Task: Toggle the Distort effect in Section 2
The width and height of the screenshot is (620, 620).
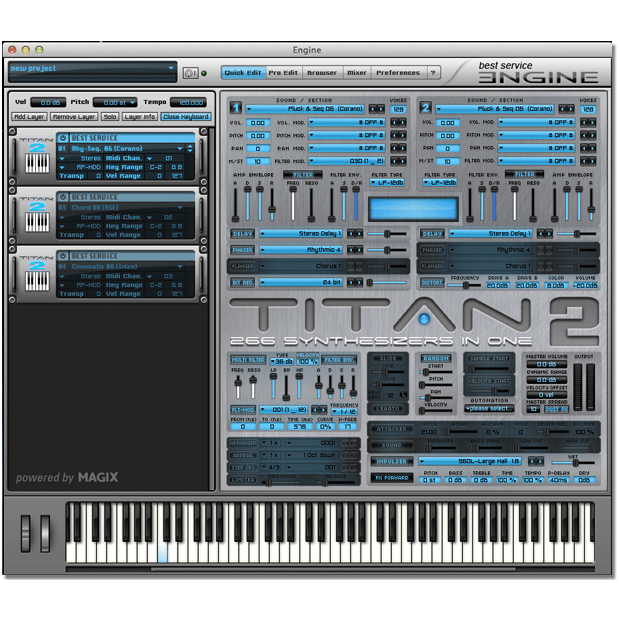Action: coord(432,282)
